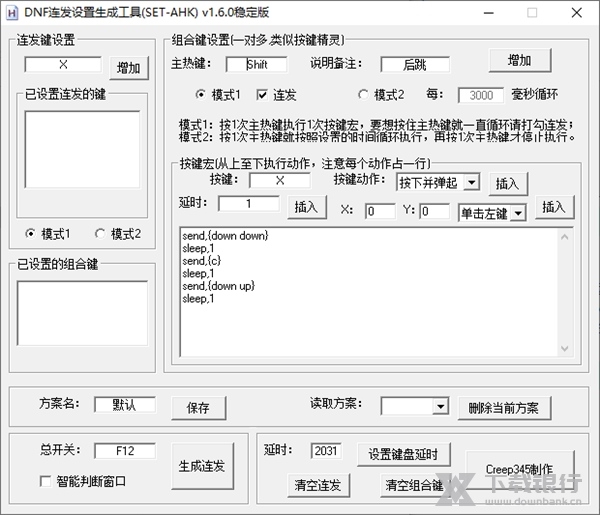Click the 延时 field showing 2031

tap(326, 451)
